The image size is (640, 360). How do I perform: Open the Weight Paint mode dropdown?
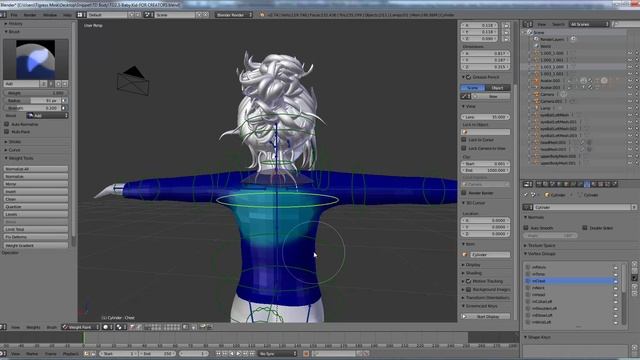pyautogui.click(x=80, y=327)
